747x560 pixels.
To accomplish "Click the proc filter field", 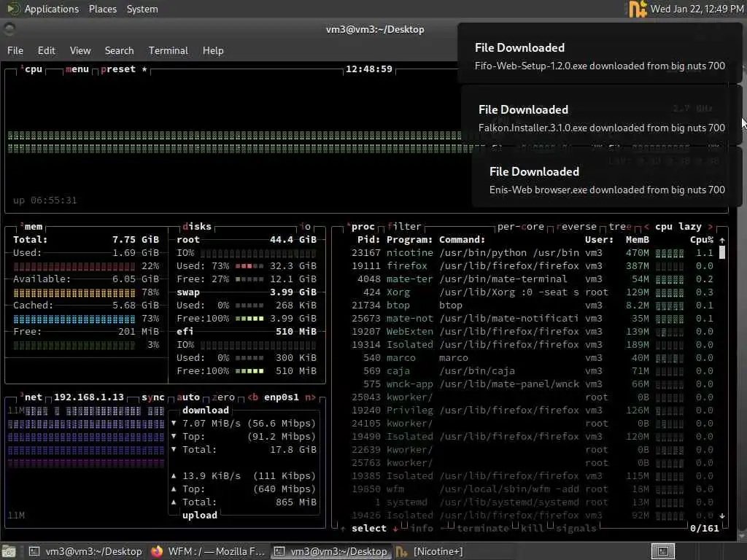I will click(x=404, y=227).
